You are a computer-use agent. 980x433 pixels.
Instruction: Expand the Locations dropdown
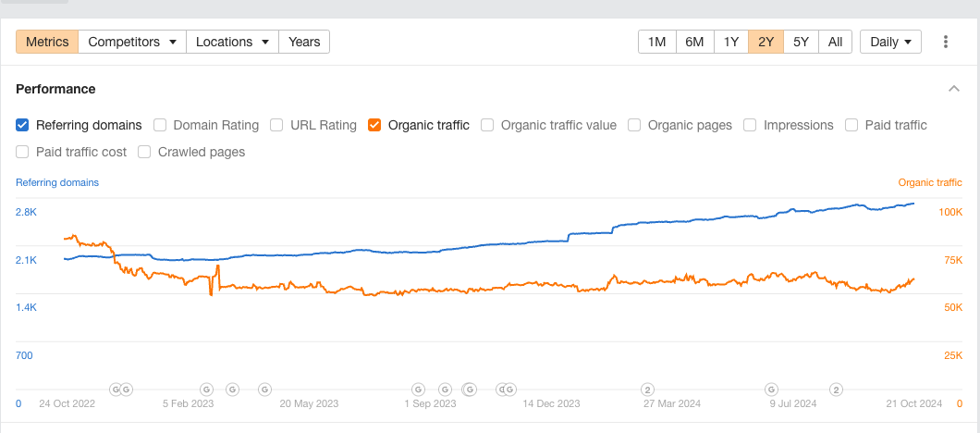click(232, 42)
